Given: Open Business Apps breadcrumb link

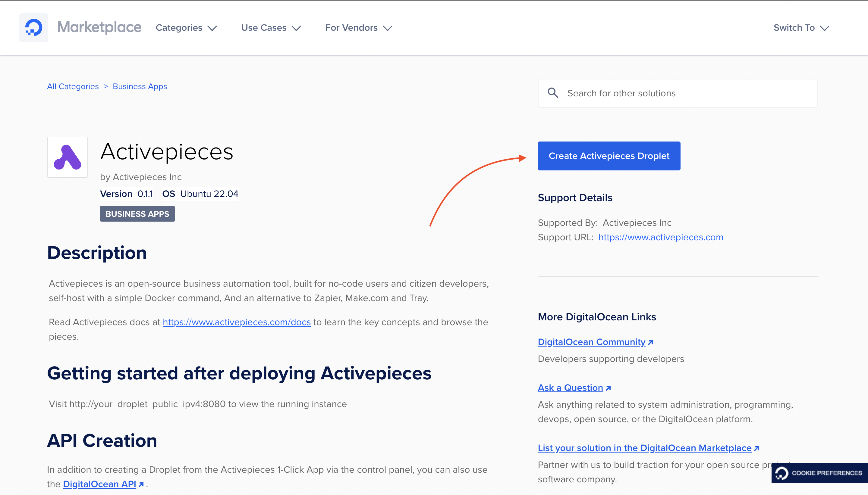Looking at the screenshot, I should coord(140,86).
